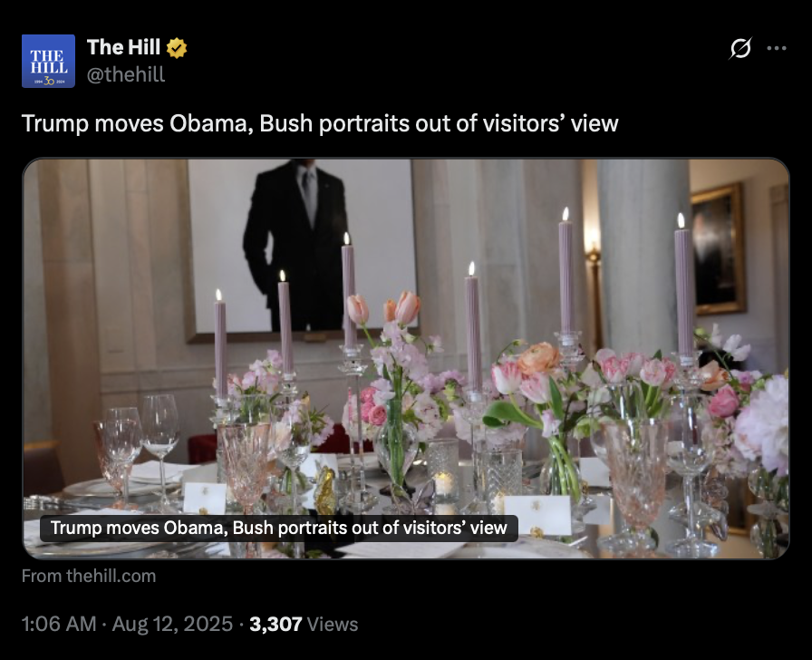Follow the From thehill.com source link
The width and height of the screenshot is (812, 660).
click(89, 576)
